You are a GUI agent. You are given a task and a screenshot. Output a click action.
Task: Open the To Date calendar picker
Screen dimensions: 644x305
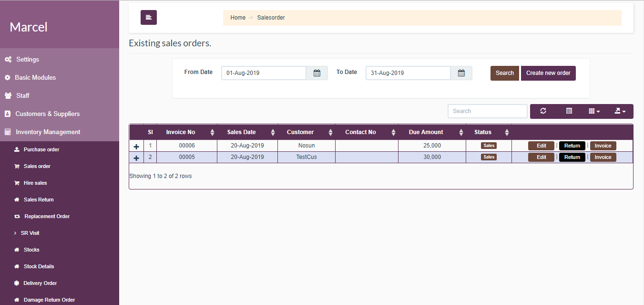461,73
